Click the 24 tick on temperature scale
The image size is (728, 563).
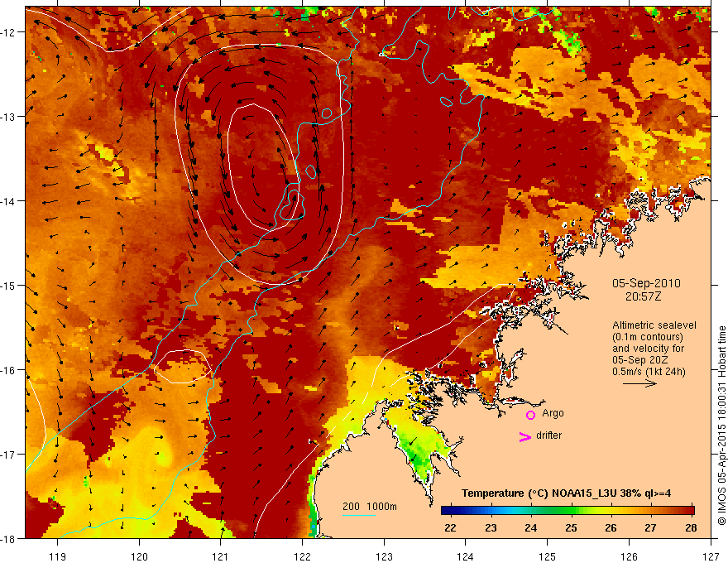point(530,527)
